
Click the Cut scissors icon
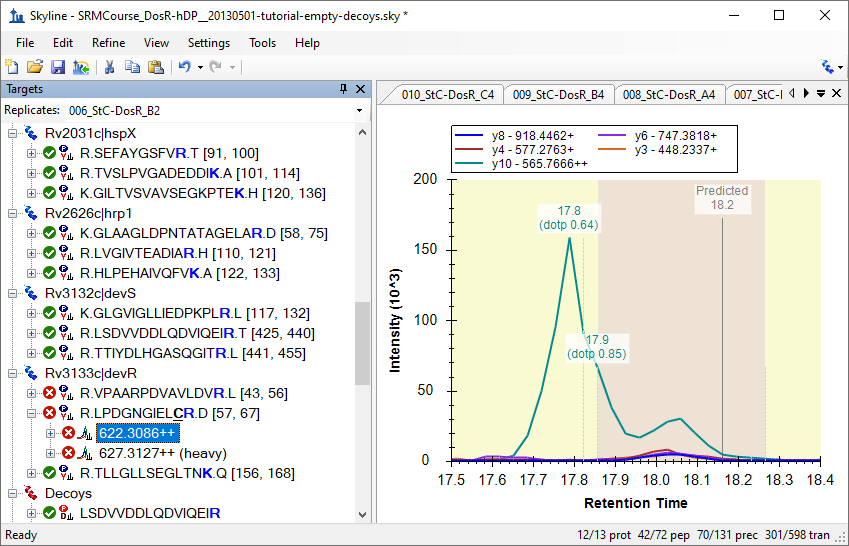pyautogui.click(x=110, y=67)
